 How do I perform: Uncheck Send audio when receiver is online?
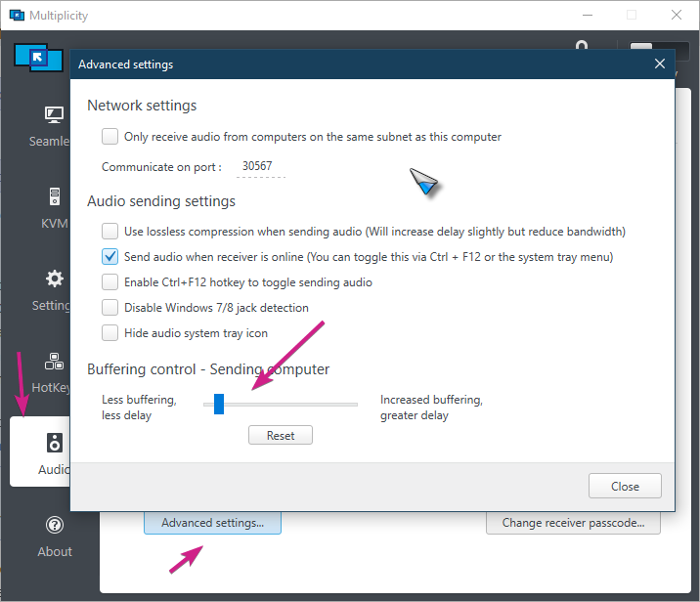tap(110, 257)
